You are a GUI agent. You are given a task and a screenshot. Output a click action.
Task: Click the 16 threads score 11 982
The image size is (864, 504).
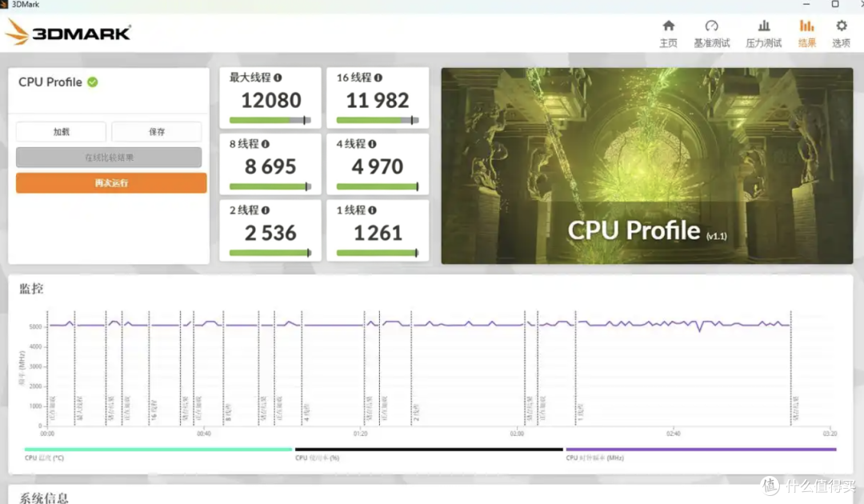coord(378,100)
